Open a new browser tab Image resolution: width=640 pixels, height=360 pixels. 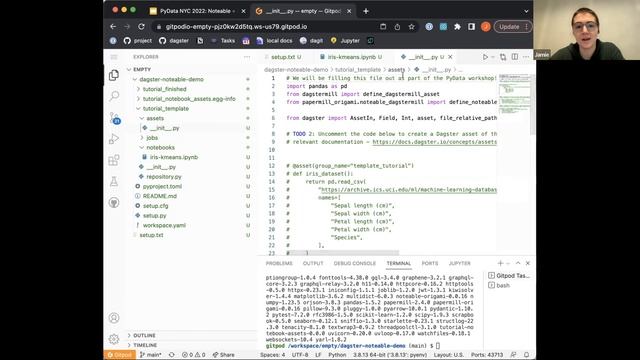coord(366,11)
